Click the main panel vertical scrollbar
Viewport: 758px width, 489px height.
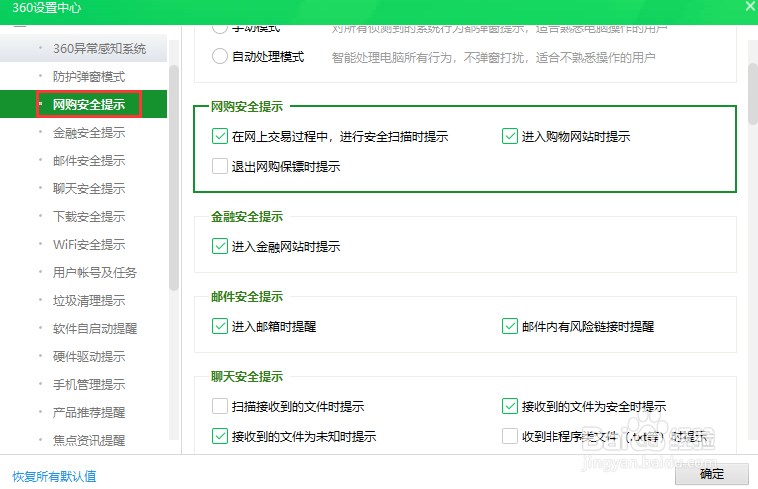pos(753,94)
